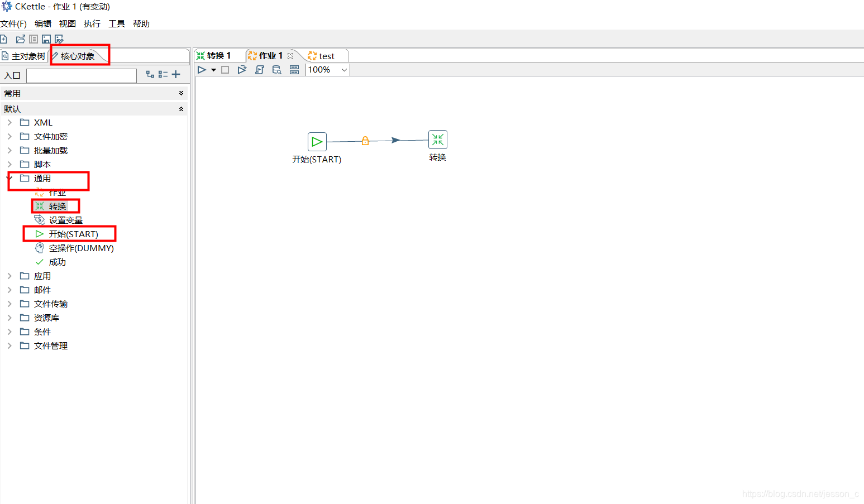The height and width of the screenshot is (504, 864).
Task: Click the 设置变量 entry icon
Action: [40, 220]
